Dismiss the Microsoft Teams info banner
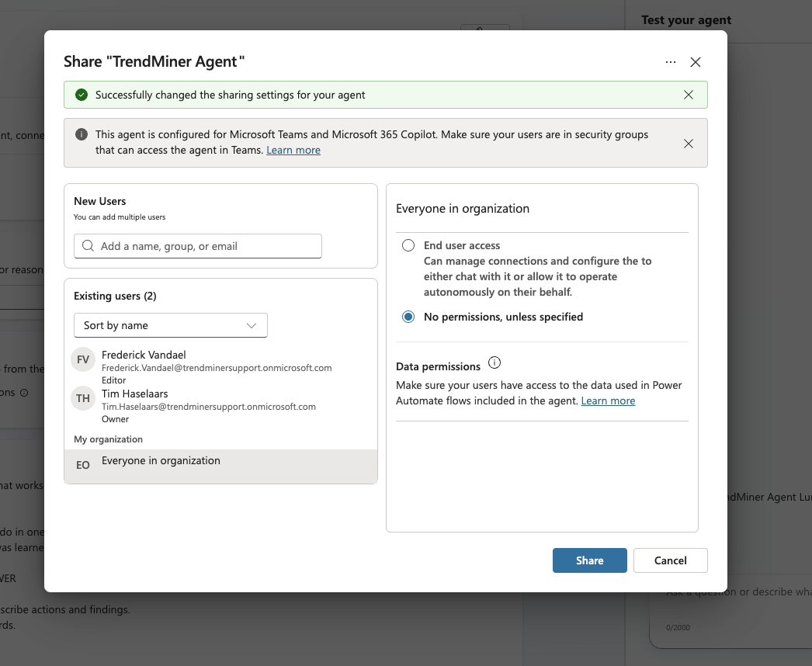This screenshot has height=666, width=812. [x=689, y=144]
